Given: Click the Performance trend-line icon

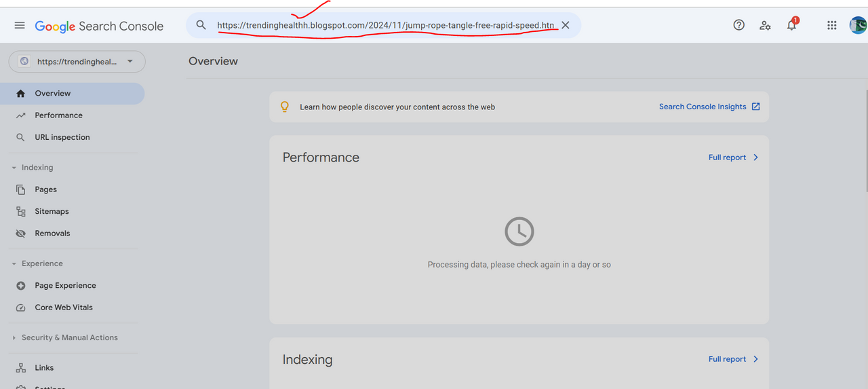Looking at the screenshot, I should point(20,115).
